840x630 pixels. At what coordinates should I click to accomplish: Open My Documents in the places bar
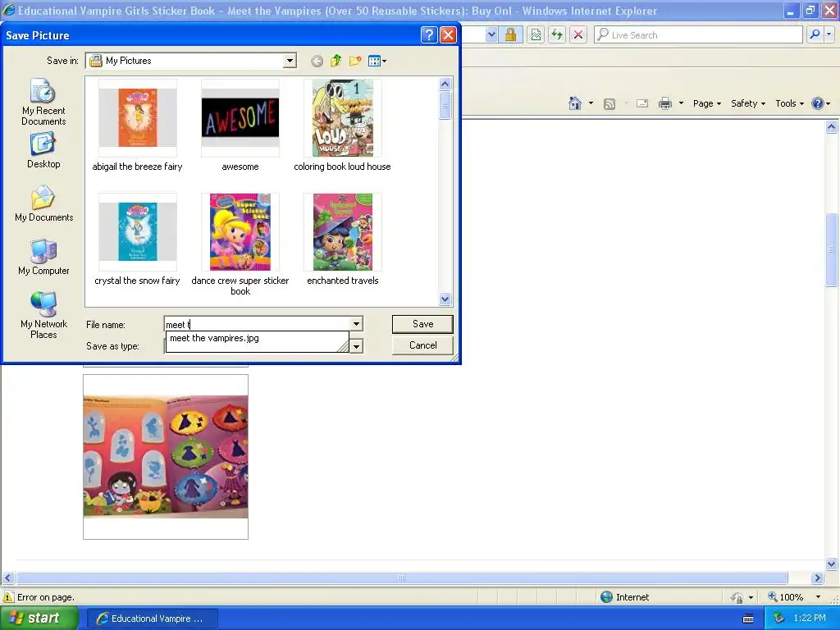[x=43, y=203]
